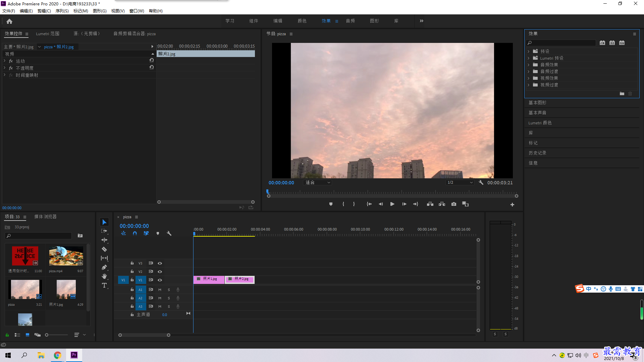Open the 剪辑(C) menu
Screen dimensions: 644x362
coord(44,11)
